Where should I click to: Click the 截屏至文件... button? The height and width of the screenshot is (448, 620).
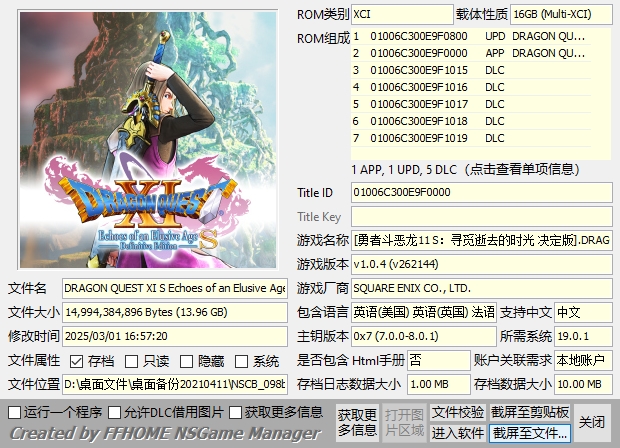coord(530,433)
